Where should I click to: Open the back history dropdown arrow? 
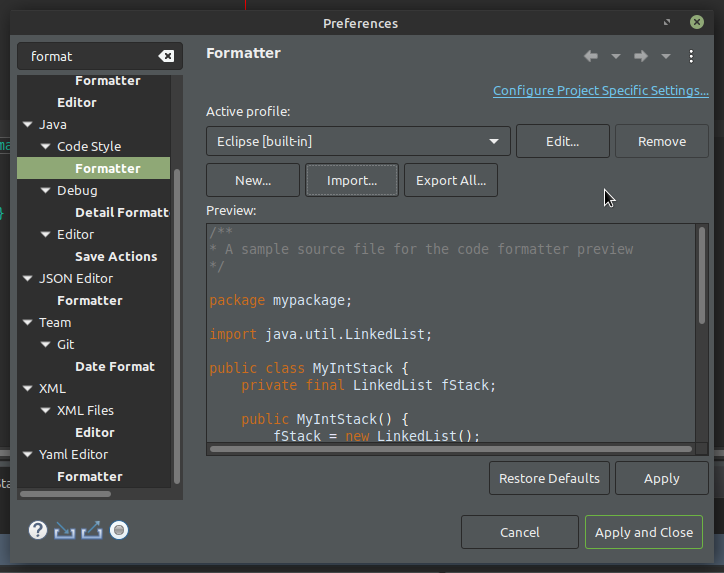[x=615, y=56]
